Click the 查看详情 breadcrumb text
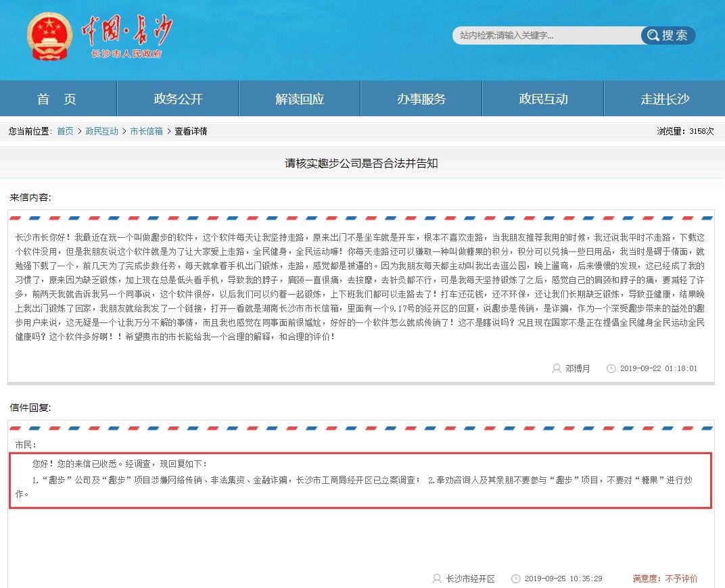 tap(191, 131)
